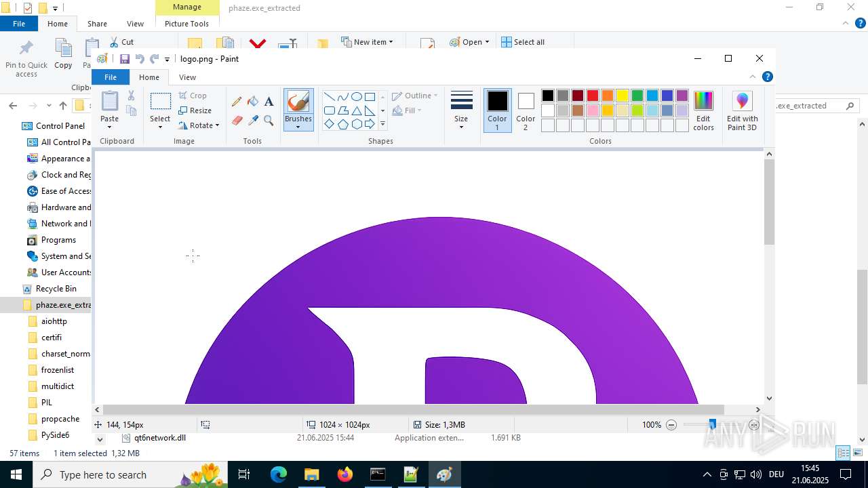
Task: Make Color 1 the active color
Action: (497, 110)
